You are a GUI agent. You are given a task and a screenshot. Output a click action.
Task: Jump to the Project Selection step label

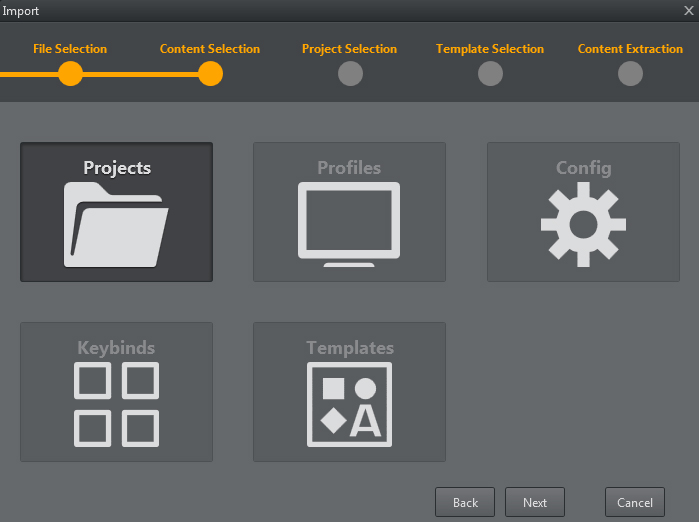coord(349,49)
